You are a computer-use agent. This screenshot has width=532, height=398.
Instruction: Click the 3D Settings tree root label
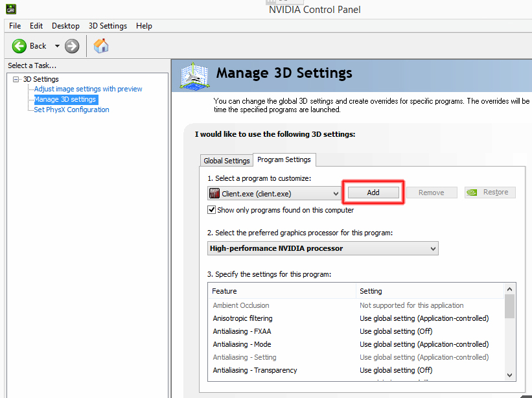click(41, 79)
